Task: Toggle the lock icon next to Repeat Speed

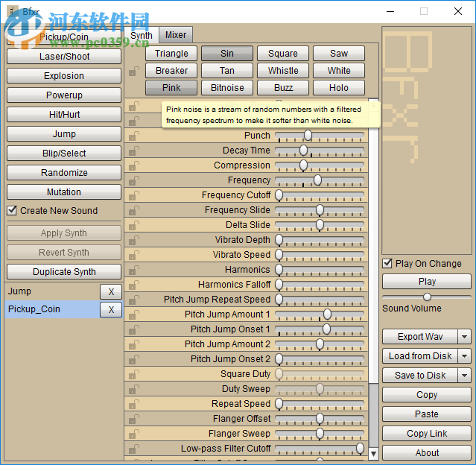Action: click(134, 404)
